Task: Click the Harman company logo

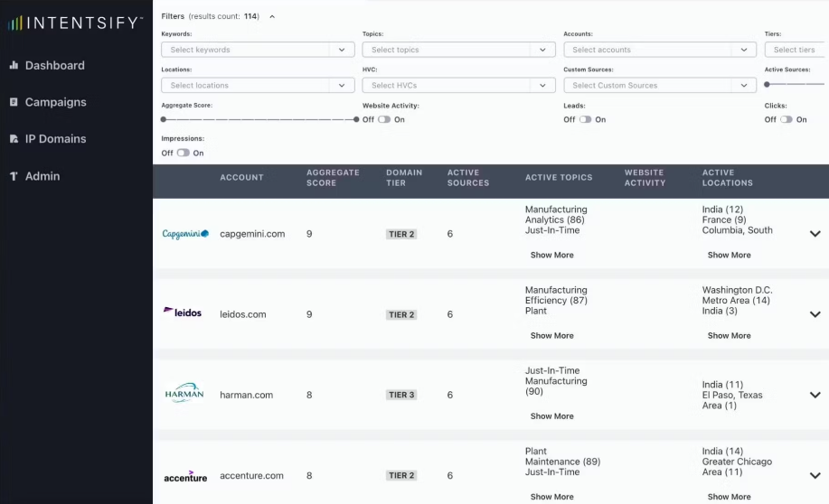Action: 184,394
